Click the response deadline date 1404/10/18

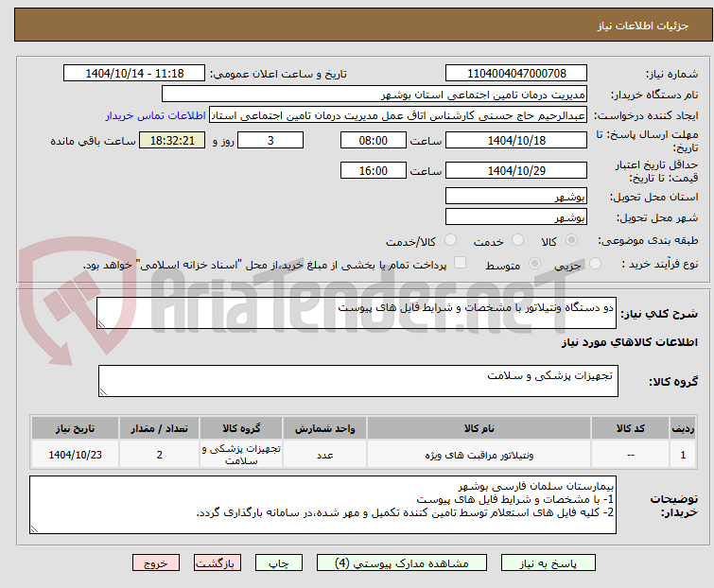click(516, 140)
